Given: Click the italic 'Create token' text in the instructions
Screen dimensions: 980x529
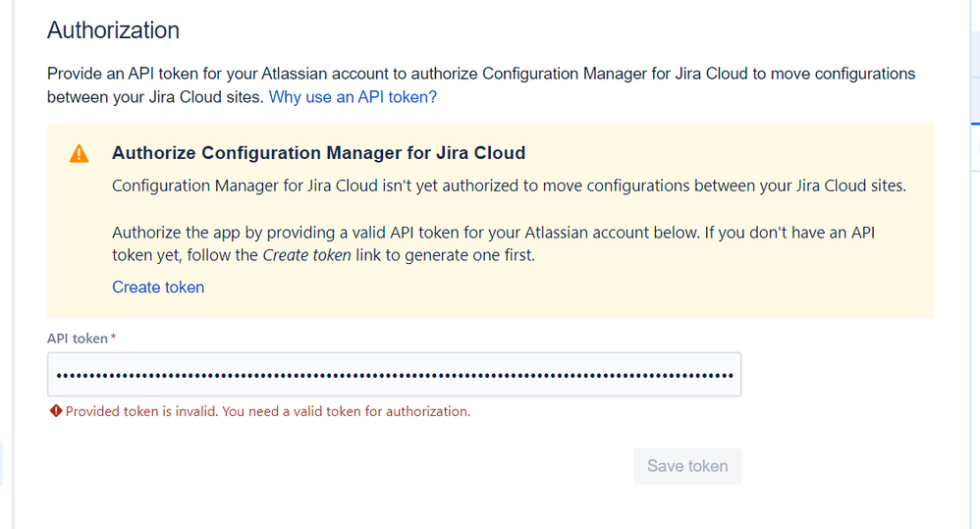Looking at the screenshot, I should [307, 255].
